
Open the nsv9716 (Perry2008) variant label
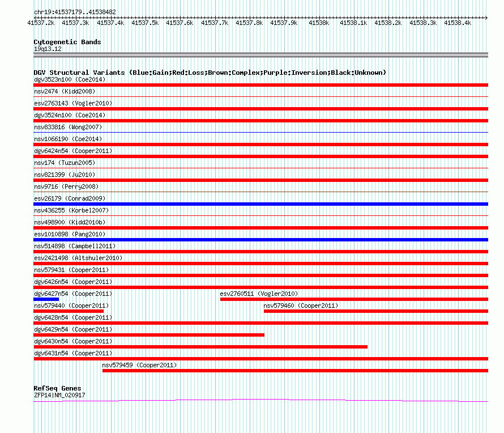(66, 186)
